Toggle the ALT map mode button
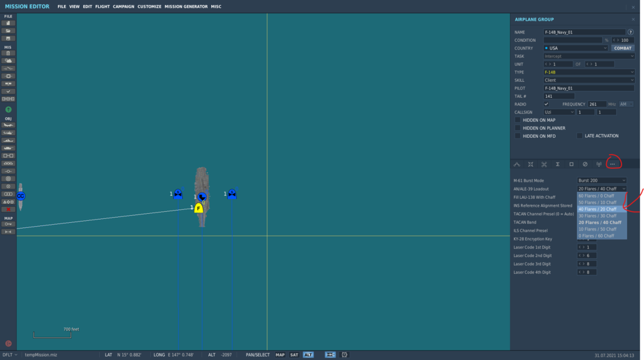This screenshot has height=360, width=644. coord(308,355)
